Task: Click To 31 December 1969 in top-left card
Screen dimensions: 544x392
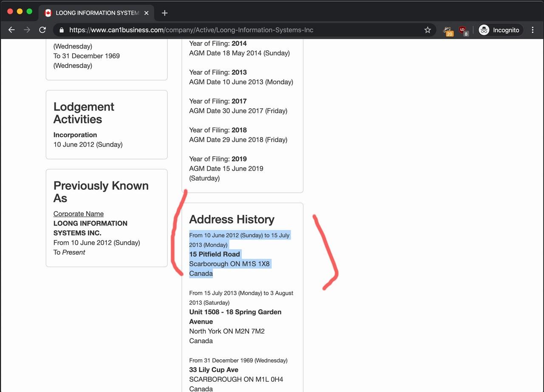Action: [x=86, y=56]
